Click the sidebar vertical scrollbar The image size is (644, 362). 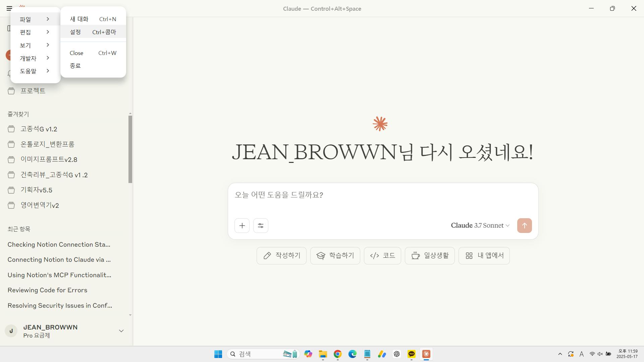click(130, 149)
